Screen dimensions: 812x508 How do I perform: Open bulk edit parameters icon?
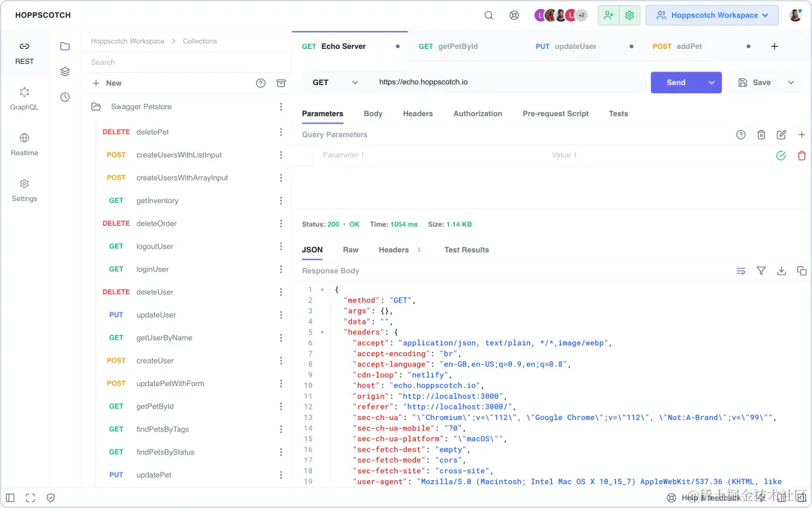pyautogui.click(x=781, y=135)
